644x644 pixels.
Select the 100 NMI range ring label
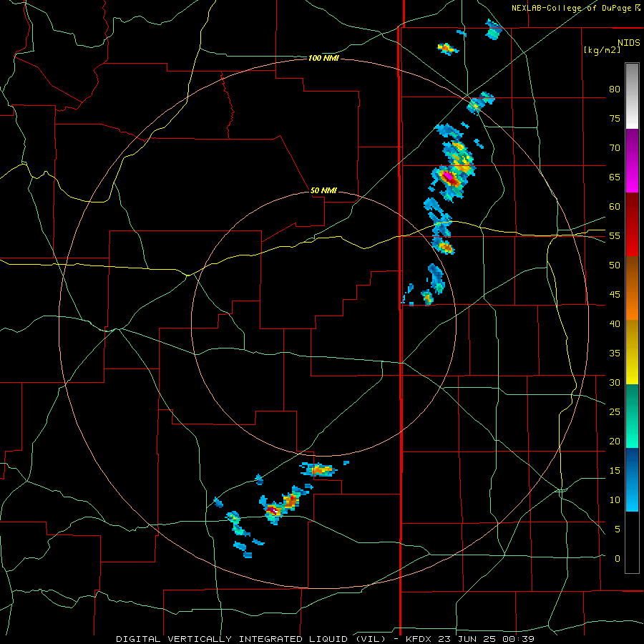click(x=323, y=59)
